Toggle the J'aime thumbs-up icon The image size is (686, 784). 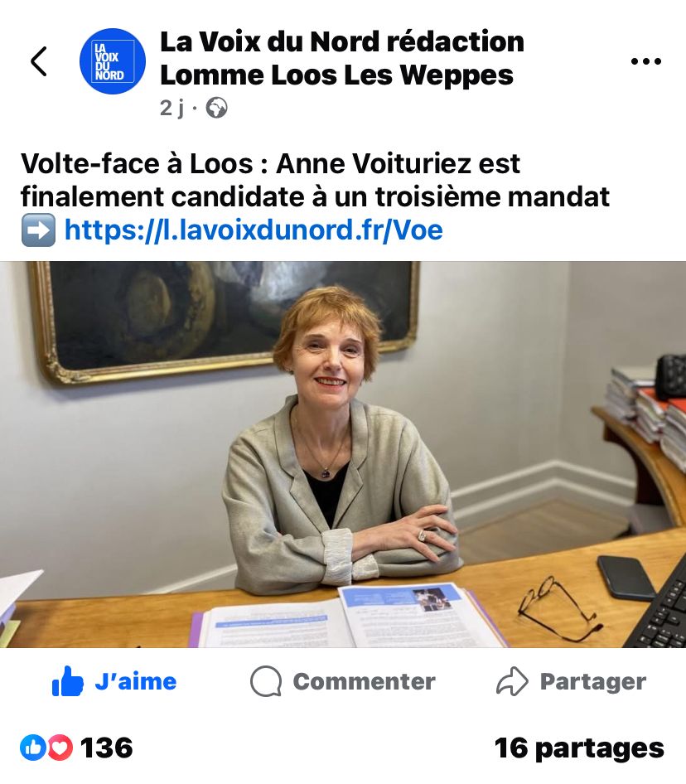pyautogui.click(x=67, y=681)
